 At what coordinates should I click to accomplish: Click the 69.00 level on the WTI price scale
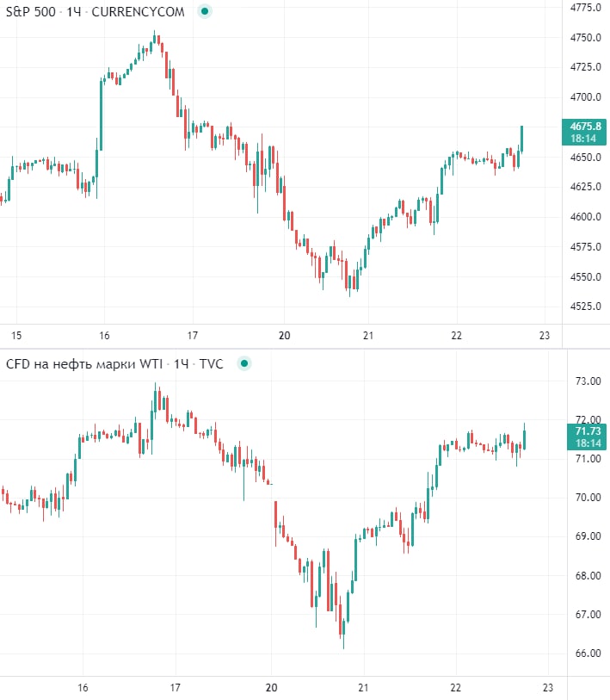pos(588,536)
